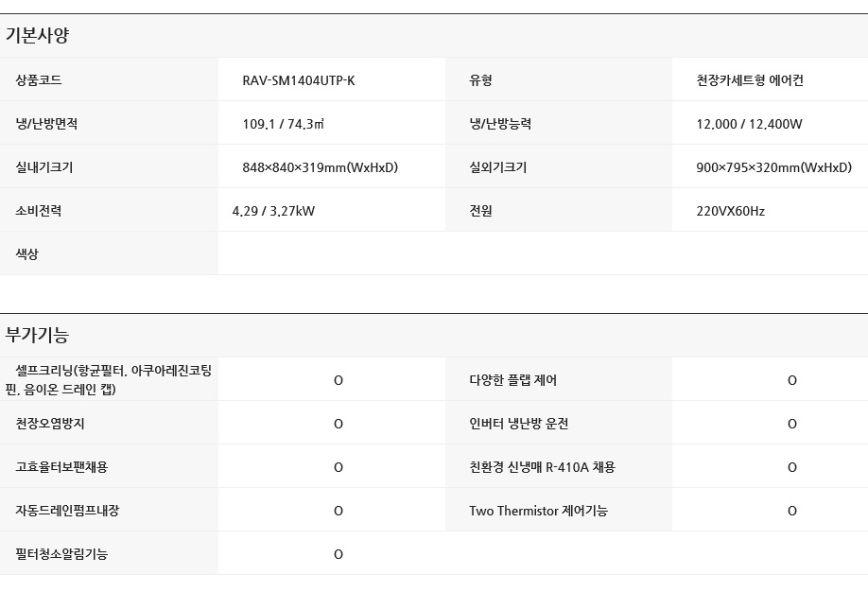This screenshot has height=592, width=868.
Task: Click the O mark for 필터청소알림기능
Action: click(339, 554)
